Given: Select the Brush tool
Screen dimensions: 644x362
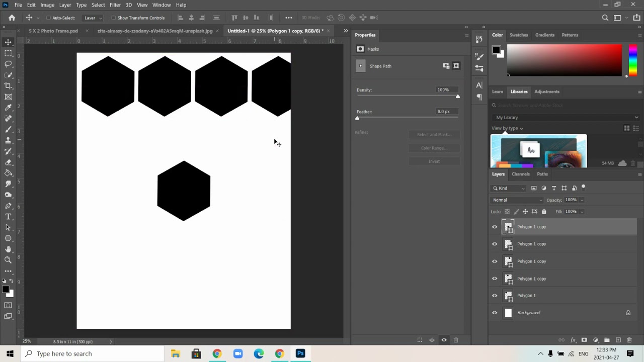Looking at the screenshot, I should (8, 130).
